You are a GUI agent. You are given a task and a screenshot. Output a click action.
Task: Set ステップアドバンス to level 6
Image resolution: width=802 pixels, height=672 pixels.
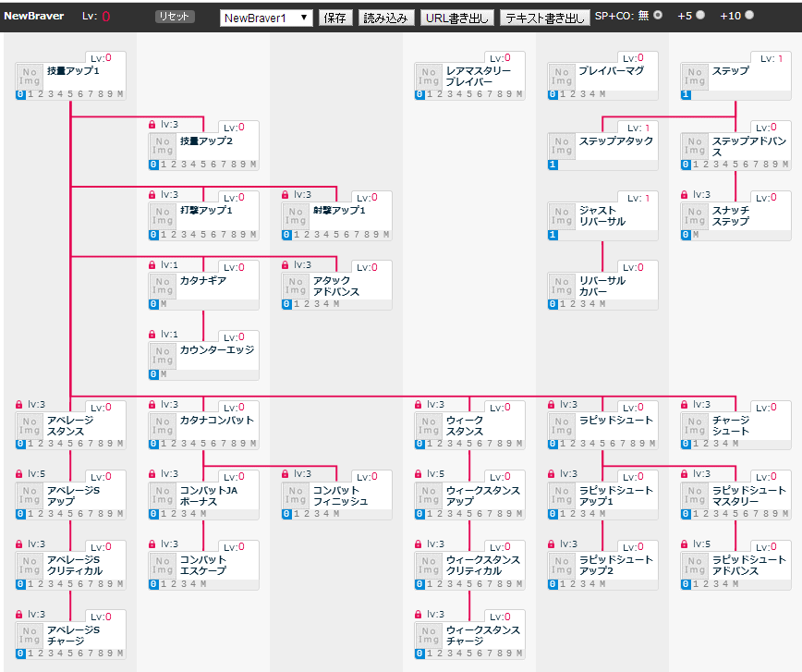[x=746, y=165]
